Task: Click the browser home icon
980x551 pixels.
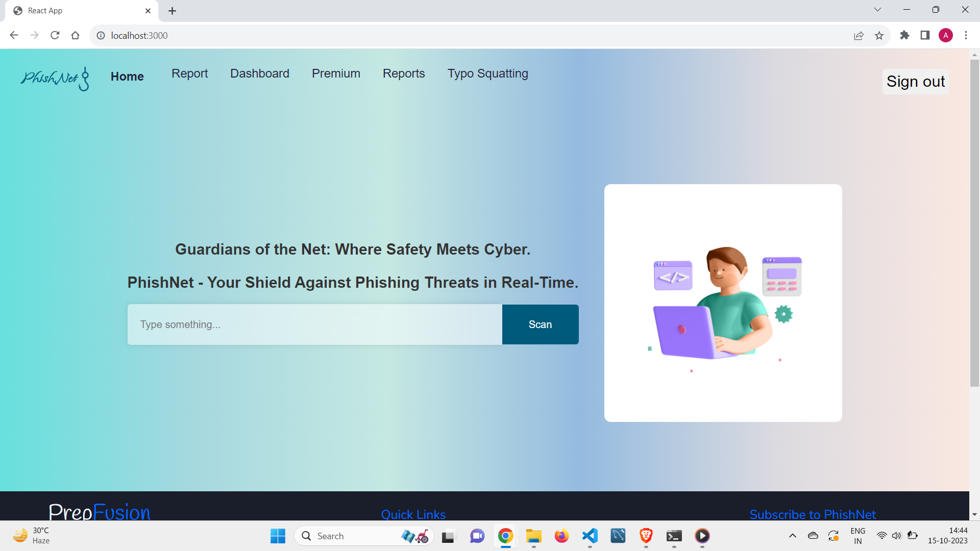Action: (x=76, y=35)
